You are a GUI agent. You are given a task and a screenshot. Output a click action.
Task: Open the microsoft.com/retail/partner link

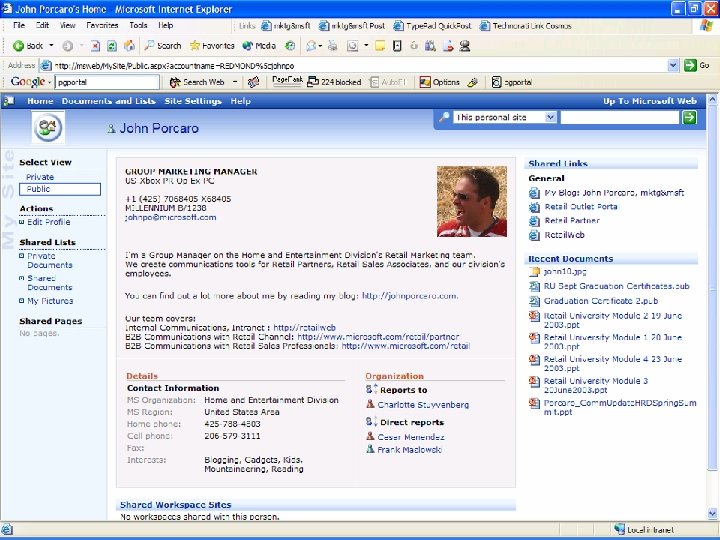coord(378,337)
